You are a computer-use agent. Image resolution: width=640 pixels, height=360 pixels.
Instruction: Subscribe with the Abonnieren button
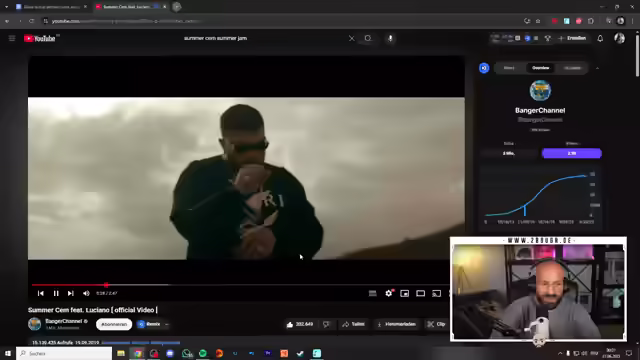point(114,324)
